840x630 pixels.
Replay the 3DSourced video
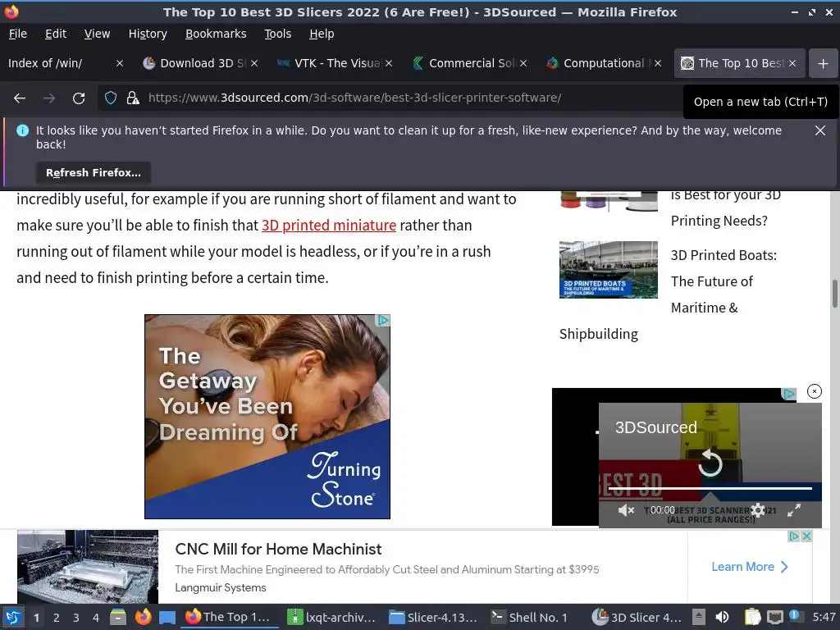click(710, 463)
